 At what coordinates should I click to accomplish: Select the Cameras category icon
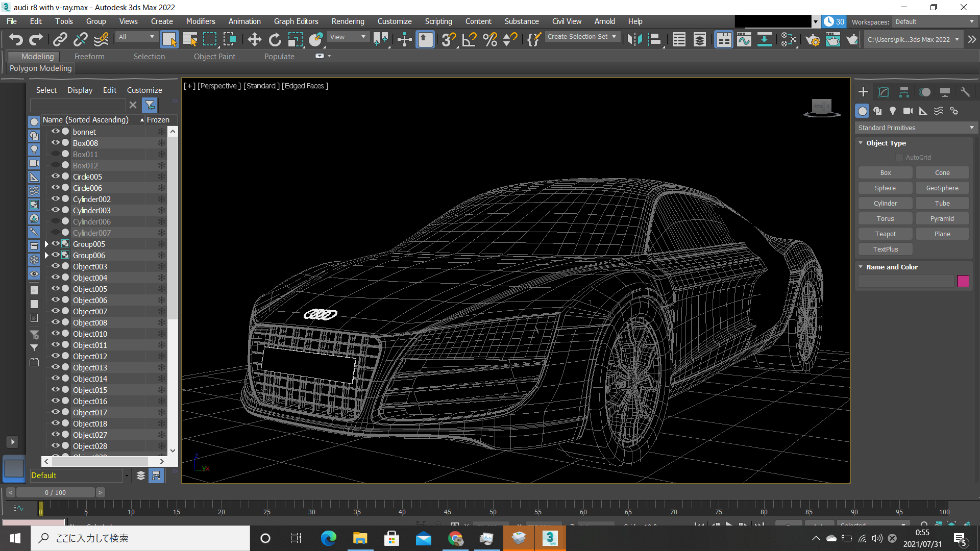tap(908, 111)
